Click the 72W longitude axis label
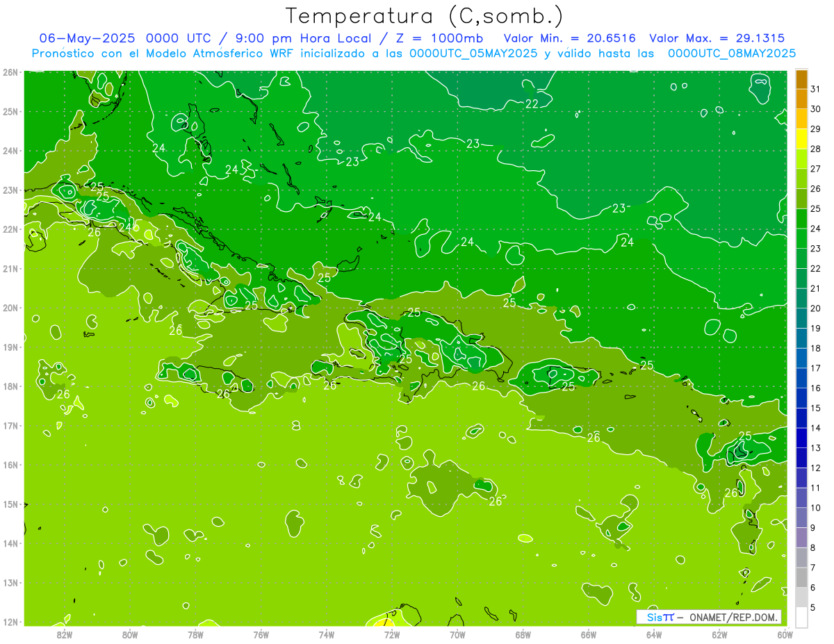Screen dimensions: 834x644 pyautogui.click(x=392, y=634)
